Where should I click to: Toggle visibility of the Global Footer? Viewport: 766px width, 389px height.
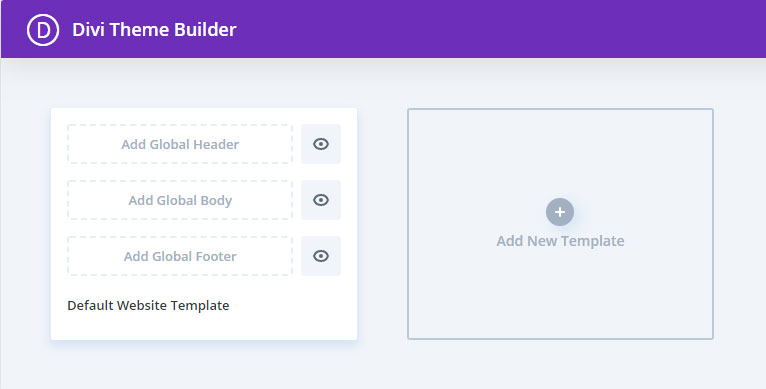coord(321,256)
